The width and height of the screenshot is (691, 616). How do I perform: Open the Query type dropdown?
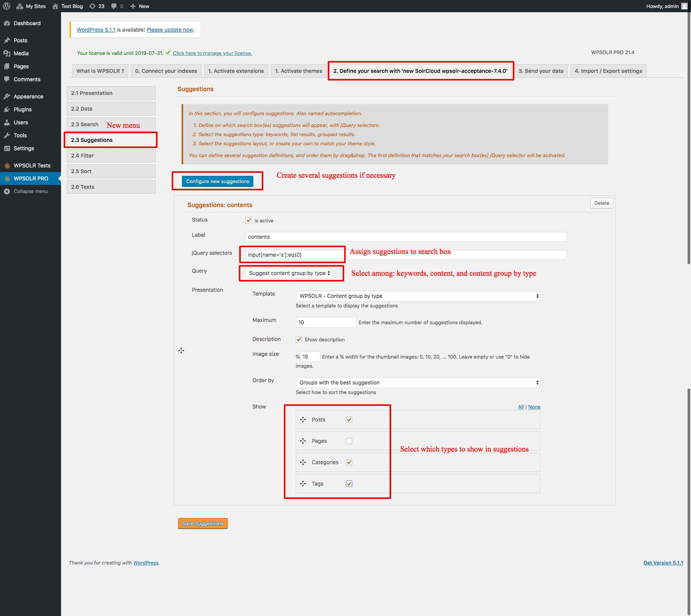coord(289,273)
